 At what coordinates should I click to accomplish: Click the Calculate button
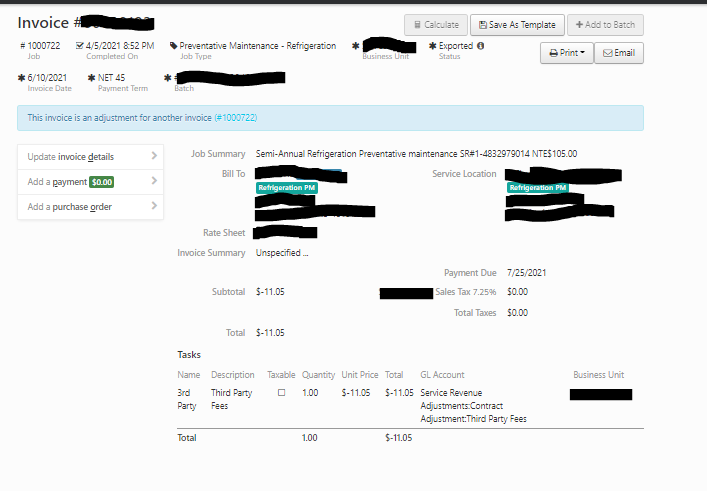436,25
